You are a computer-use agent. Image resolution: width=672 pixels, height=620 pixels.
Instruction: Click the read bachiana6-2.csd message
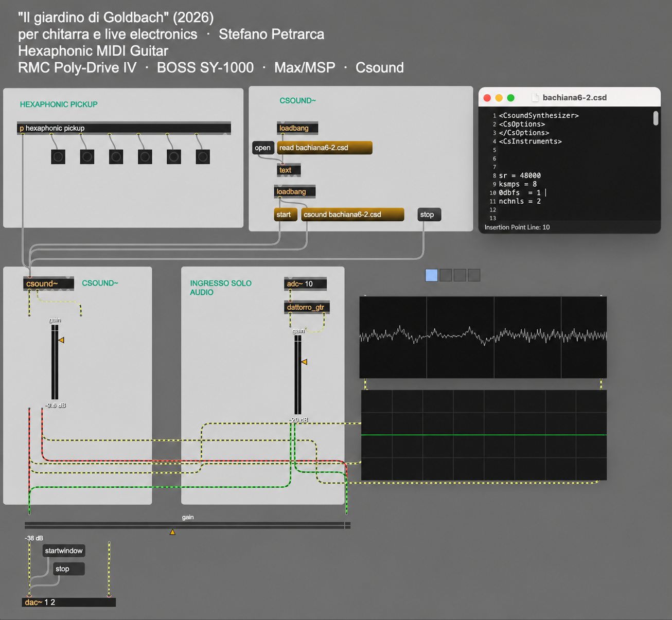(324, 148)
